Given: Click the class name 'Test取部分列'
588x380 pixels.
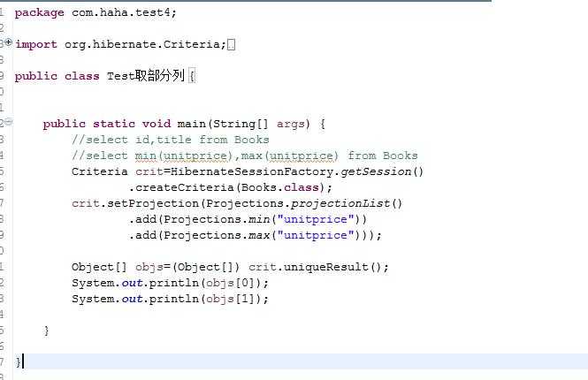Looking at the screenshot, I should pyautogui.click(x=146, y=76).
